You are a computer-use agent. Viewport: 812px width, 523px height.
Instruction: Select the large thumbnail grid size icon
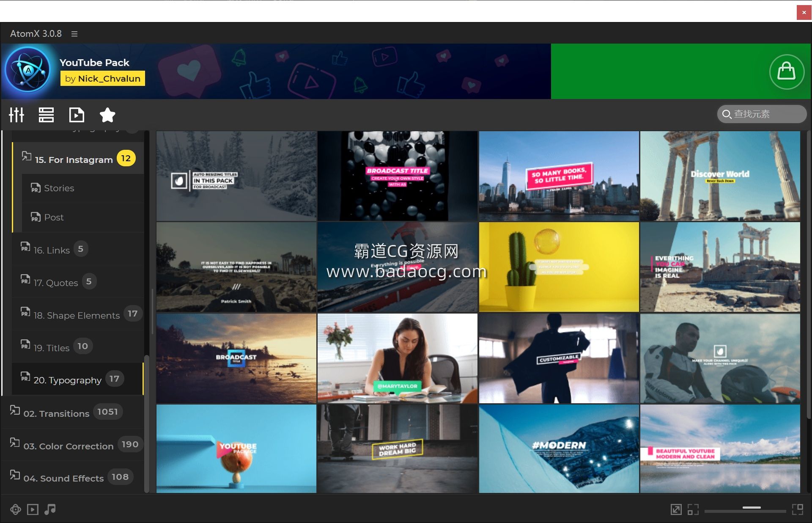(797, 509)
